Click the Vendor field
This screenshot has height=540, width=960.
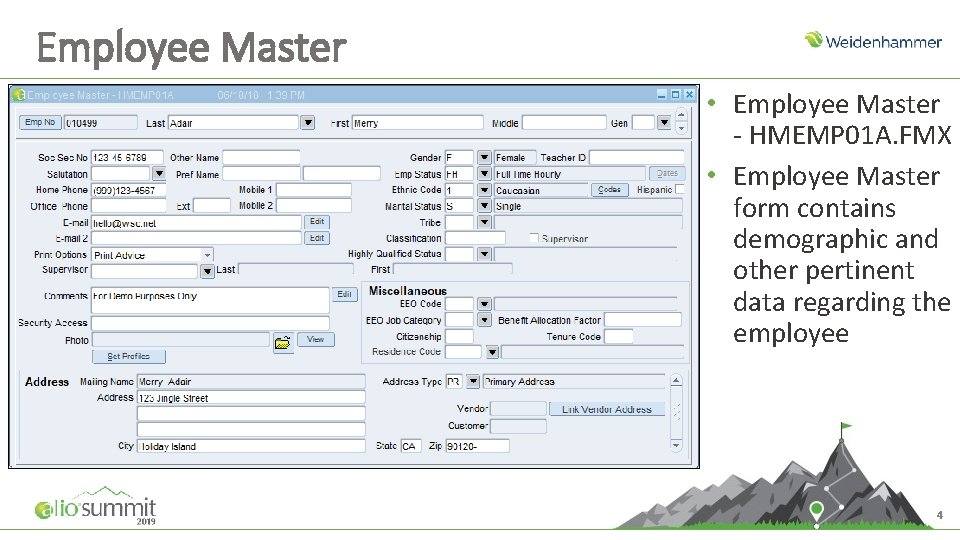click(x=519, y=409)
